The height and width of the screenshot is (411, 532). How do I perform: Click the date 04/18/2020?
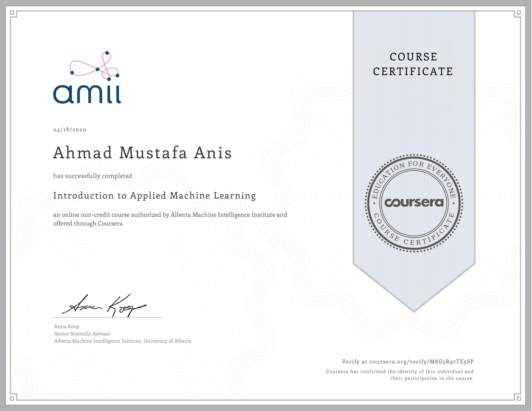[70, 130]
